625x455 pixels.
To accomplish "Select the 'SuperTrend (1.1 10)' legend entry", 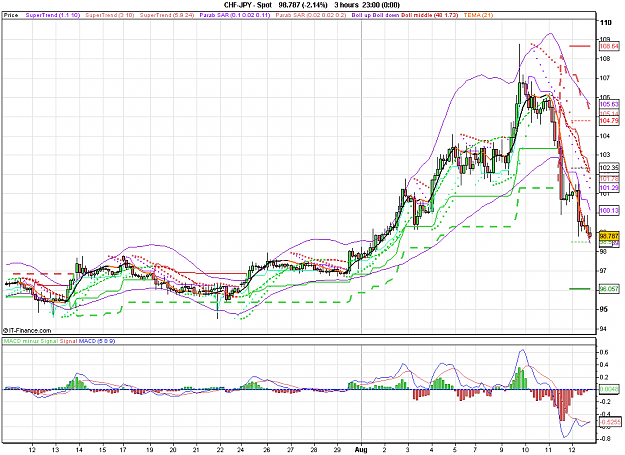I will (x=53, y=15).
